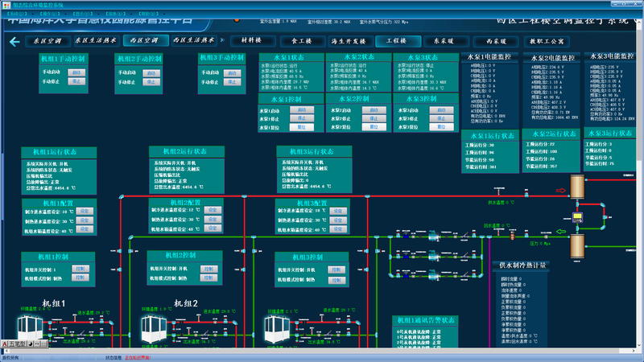Image resolution: width=644 pixels, height=362 pixels.
Task: Click the horizontal scrollbar at the bottom
Action: point(319,351)
